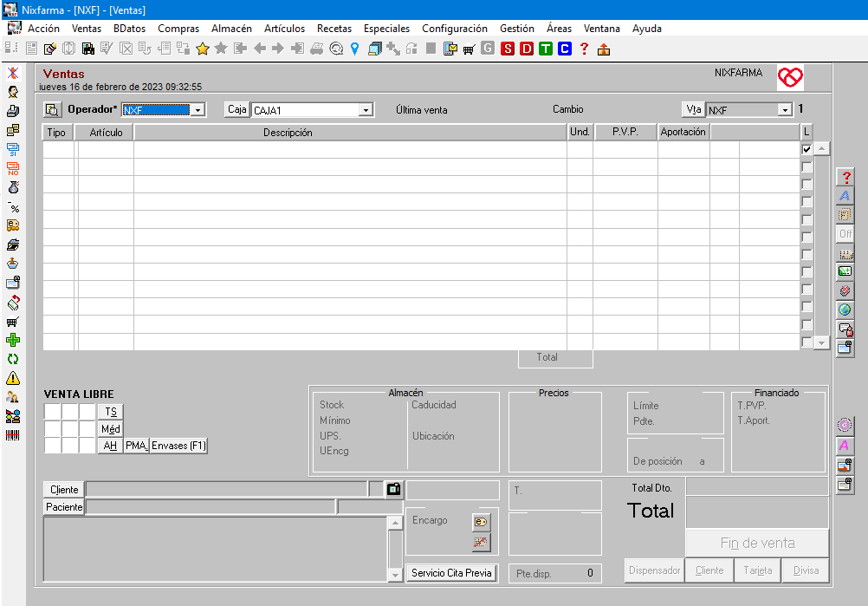This screenshot has height=606, width=868.
Task: Click the notes box scroll down arrow
Action: tap(395, 575)
